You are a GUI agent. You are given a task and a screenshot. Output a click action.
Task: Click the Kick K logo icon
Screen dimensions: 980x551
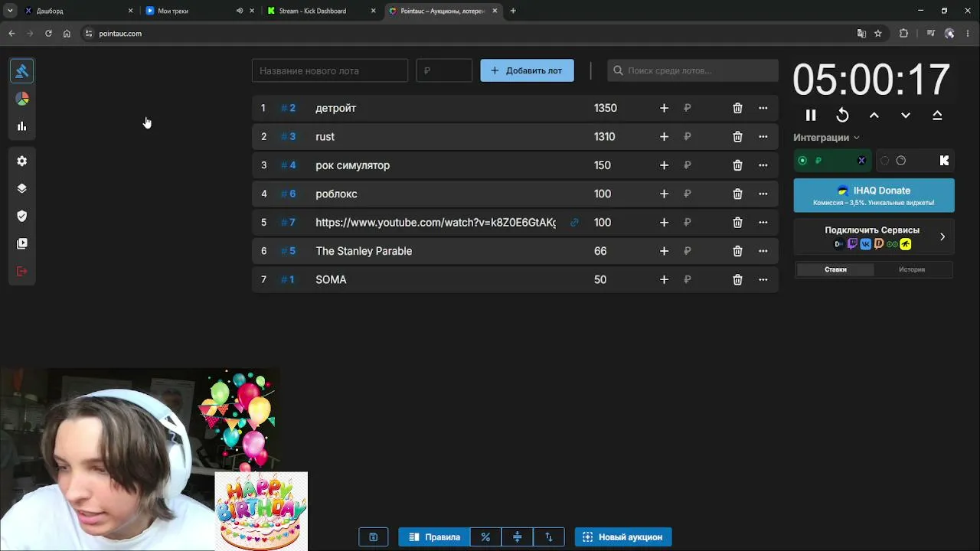click(x=944, y=161)
